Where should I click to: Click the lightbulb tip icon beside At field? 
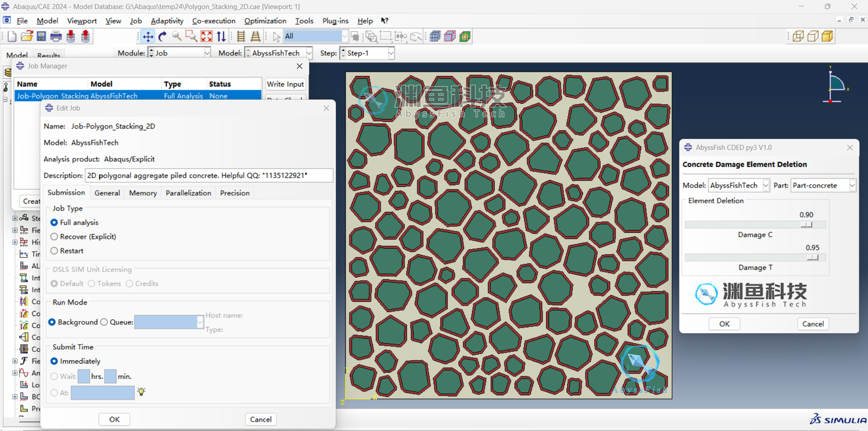click(141, 392)
